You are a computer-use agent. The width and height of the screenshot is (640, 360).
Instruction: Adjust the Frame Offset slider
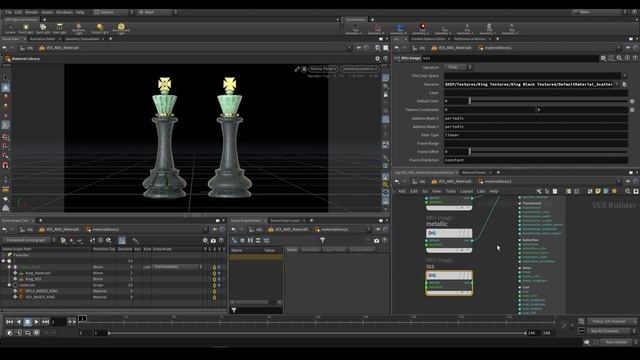(x=548, y=152)
